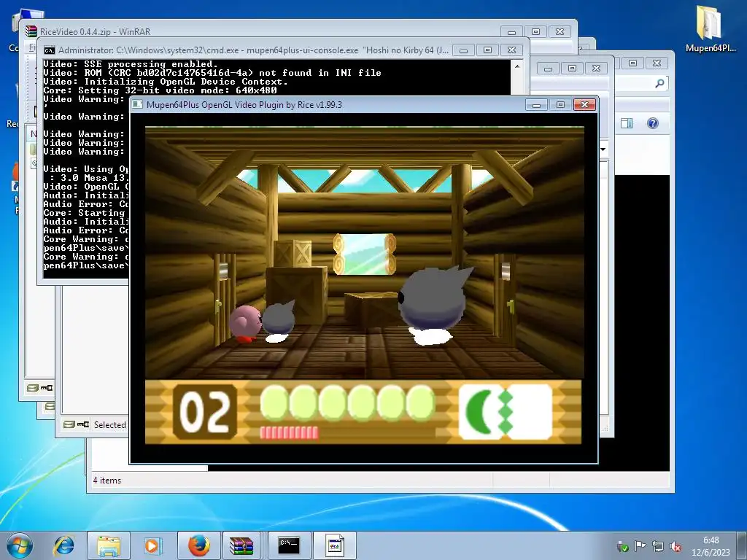Viewport: 747px width, 560px height.
Task: Minimize the Mupen64Plus OpenGL Video window
Action: [x=536, y=105]
